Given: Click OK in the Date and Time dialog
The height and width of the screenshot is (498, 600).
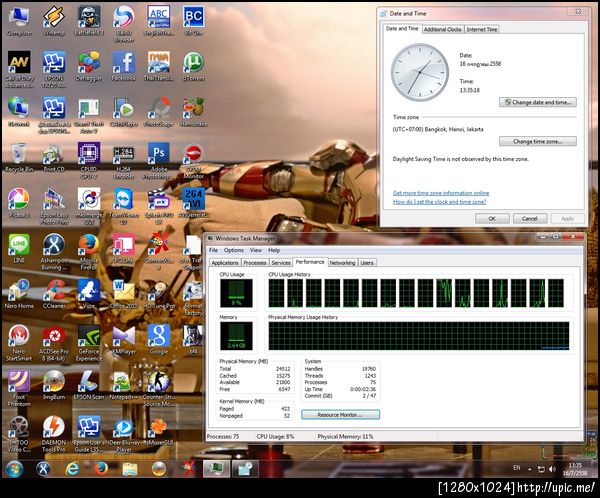Looking at the screenshot, I should click(x=492, y=218).
